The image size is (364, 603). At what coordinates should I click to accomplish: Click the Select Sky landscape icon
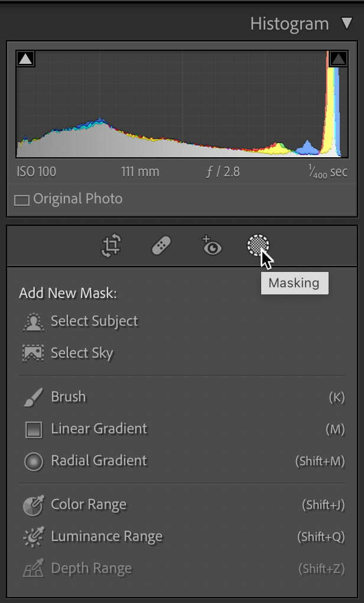pyautogui.click(x=33, y=353)
